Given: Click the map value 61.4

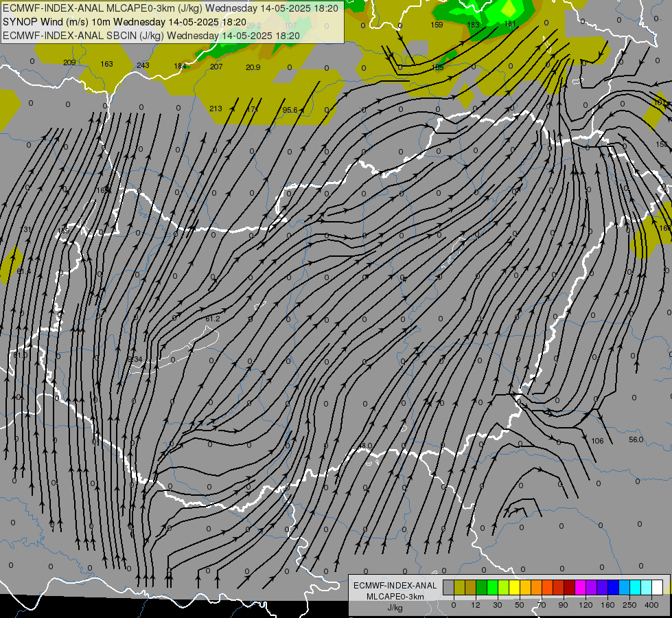Looking at the screenshot, I should [23, 271].
